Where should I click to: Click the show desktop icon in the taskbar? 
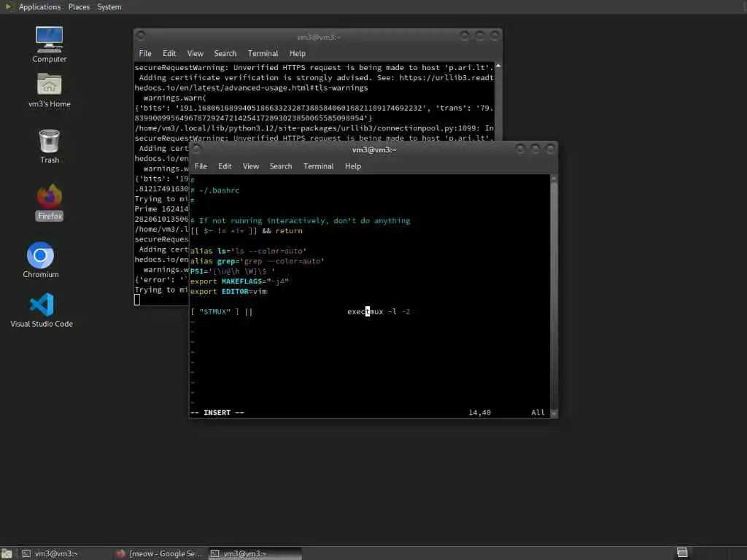[7, 553]
